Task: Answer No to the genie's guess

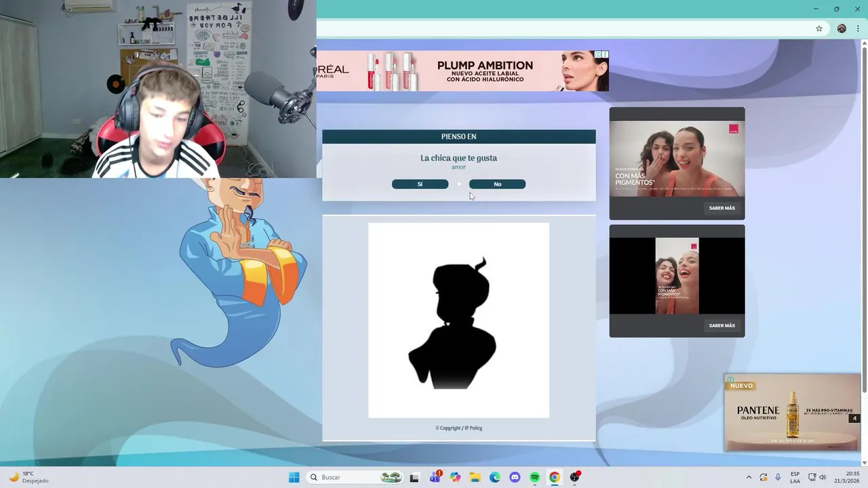Action: (x=497, y=184)
